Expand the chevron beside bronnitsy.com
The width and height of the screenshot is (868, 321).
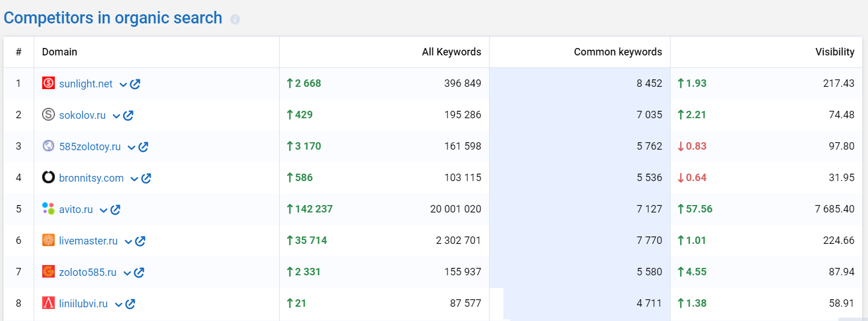pyautogui.click(x=134, y=179)
